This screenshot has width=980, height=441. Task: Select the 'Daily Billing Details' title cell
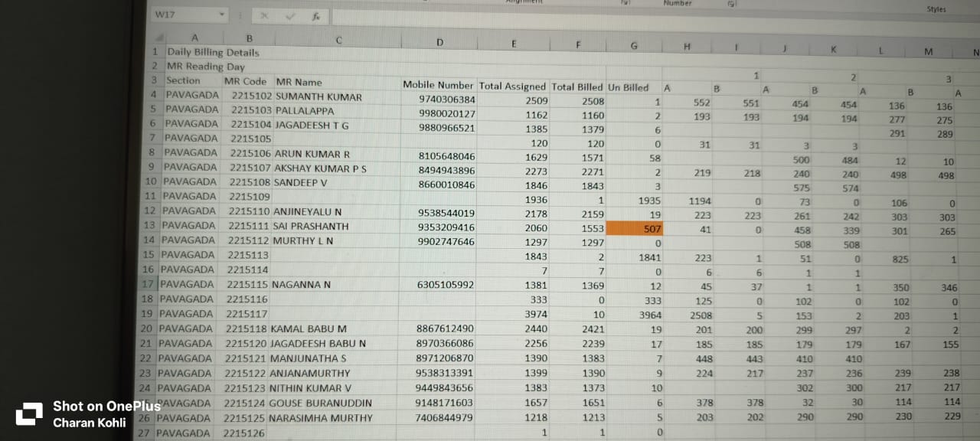point(214,53)
